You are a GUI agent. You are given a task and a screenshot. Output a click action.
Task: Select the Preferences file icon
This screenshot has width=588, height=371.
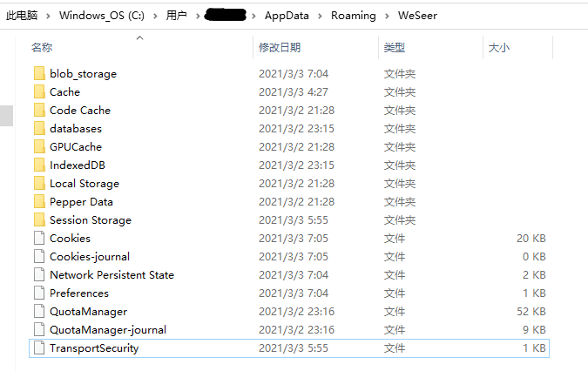pos(38,293)
